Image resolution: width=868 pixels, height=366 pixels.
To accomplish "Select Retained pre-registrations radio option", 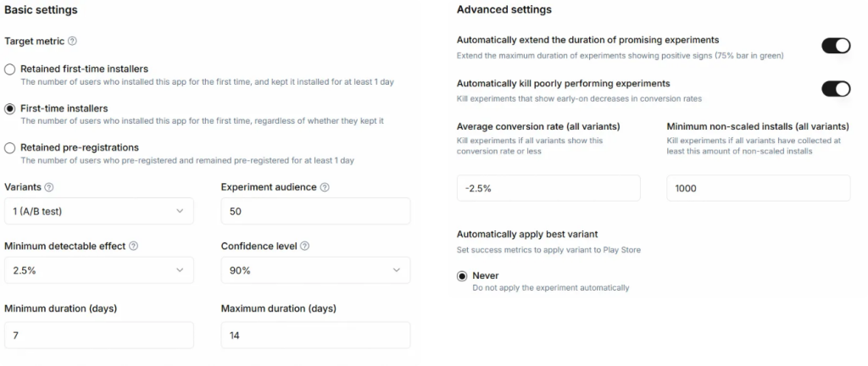I will click(x=10, y=148).
